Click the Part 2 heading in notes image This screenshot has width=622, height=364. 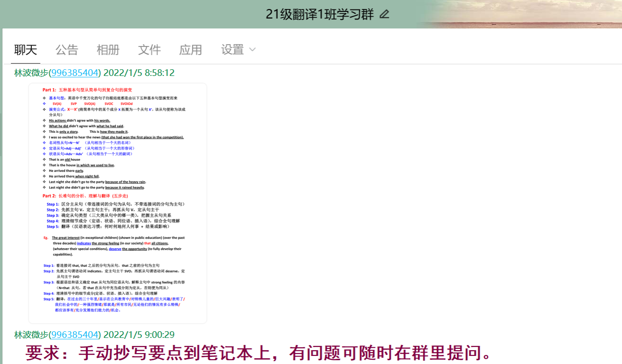(x=85, y=196)
